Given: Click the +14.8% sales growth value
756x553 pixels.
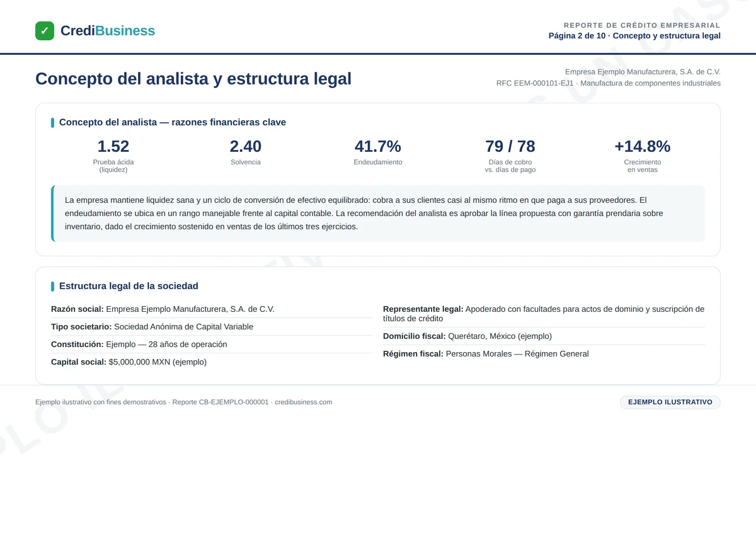Looking at the screenshot, I should [x=643, y=146].
